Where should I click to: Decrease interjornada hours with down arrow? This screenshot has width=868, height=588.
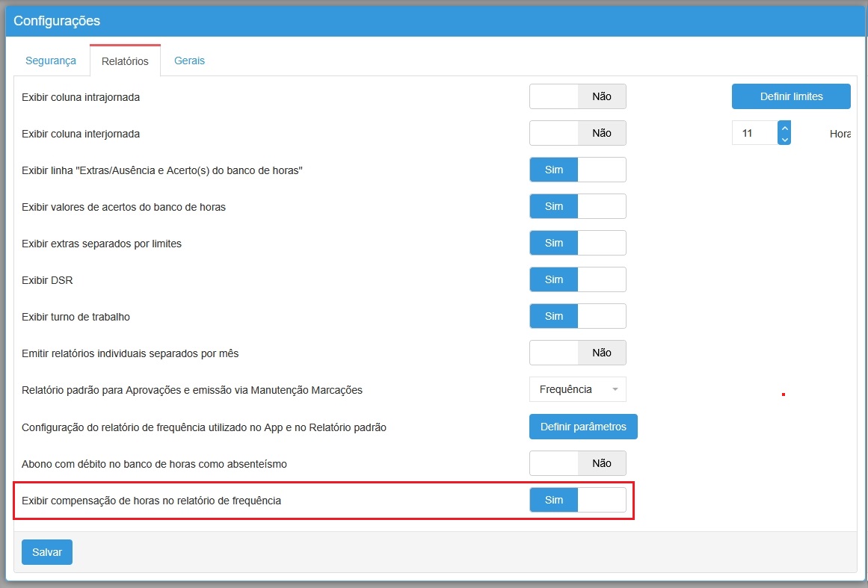784,139
